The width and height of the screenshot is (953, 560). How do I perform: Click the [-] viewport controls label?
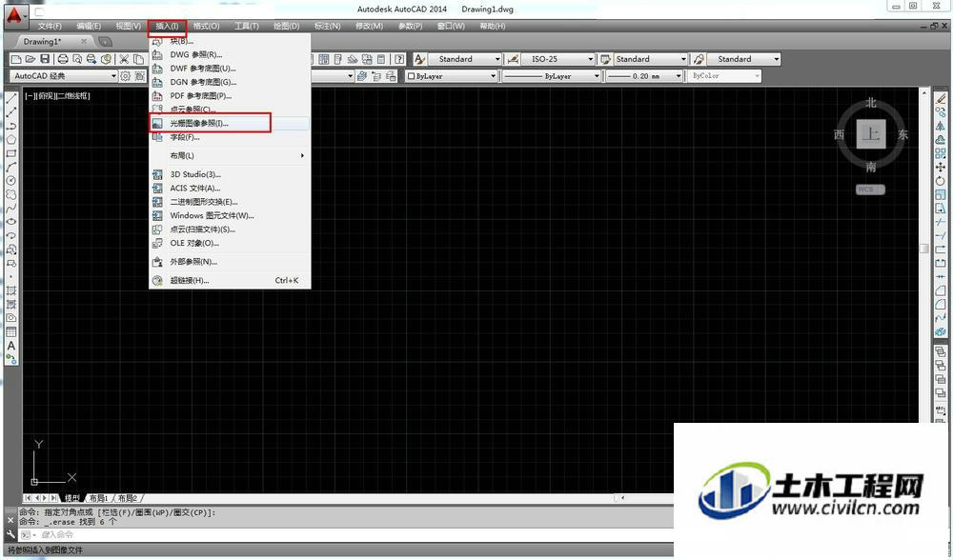pos(30,96)
